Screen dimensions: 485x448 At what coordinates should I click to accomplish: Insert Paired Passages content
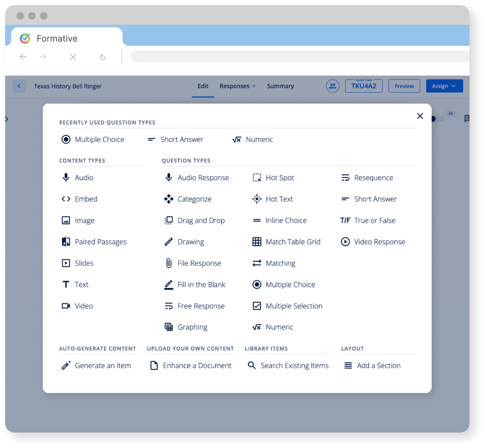coord(100,242)
